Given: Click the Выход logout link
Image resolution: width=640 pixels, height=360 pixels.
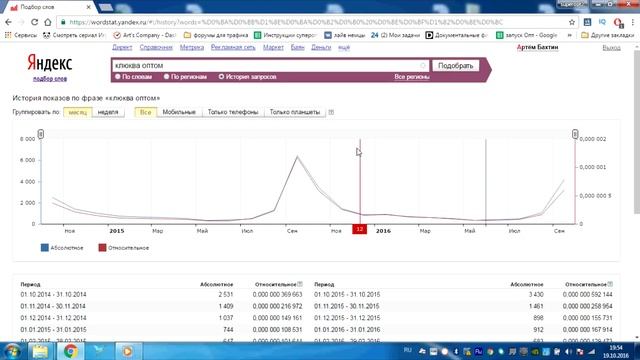Looking at the screenshot, I should [611, 48].
